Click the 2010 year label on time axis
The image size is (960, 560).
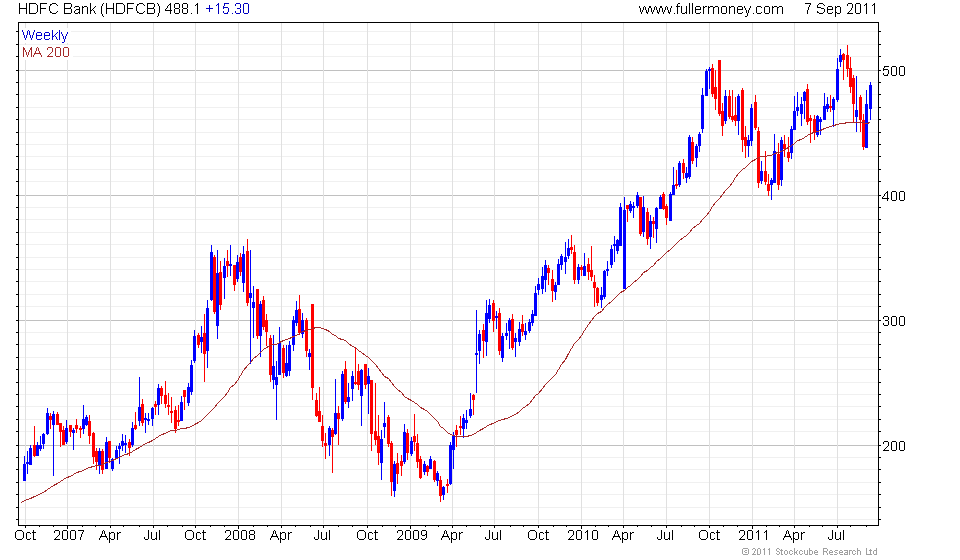[582, 536]
